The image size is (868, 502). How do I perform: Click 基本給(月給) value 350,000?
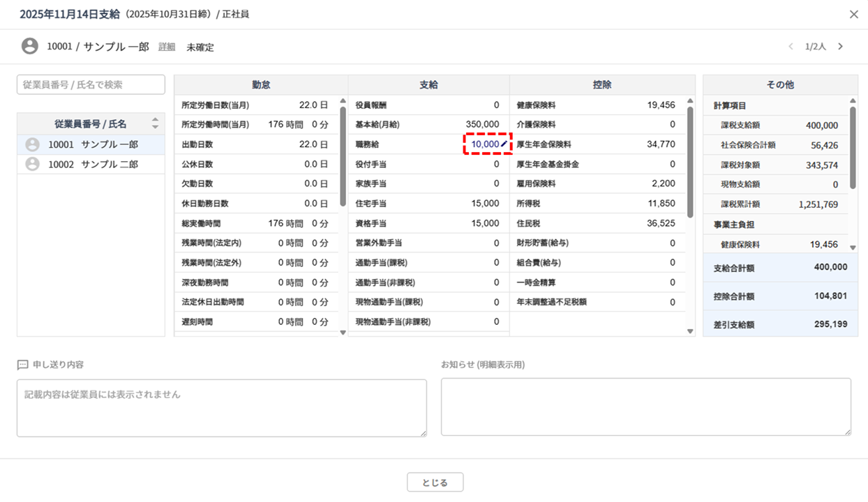pyautogui.click(x=483, y=124)
